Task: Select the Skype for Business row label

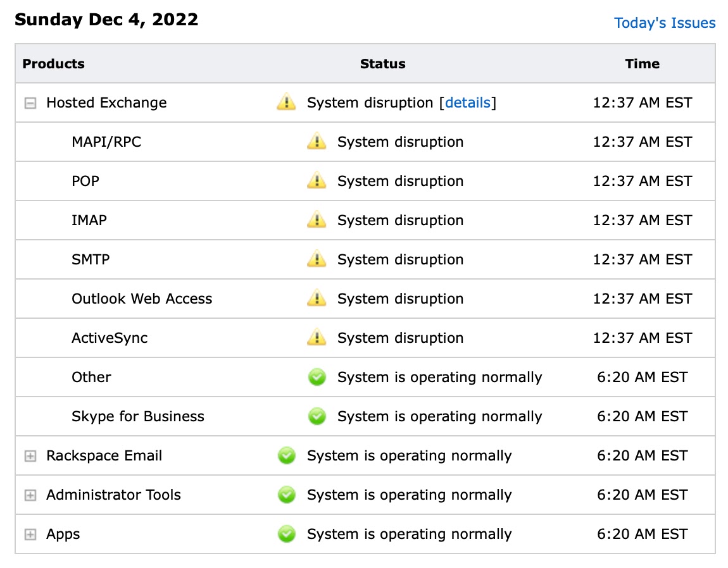Action: (138, 416)
